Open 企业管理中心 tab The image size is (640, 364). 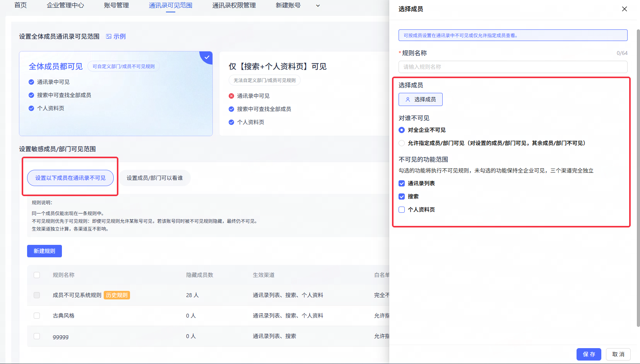click(x=65, y=5)
